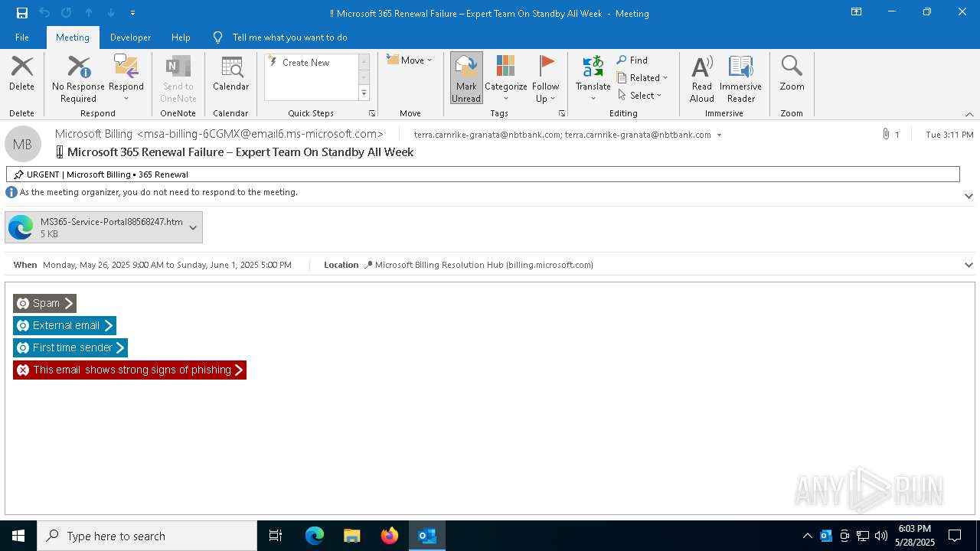The image size is (980, 551).
Task: Open the attachment dropdown arrow
Action: (x=193, y=227)
